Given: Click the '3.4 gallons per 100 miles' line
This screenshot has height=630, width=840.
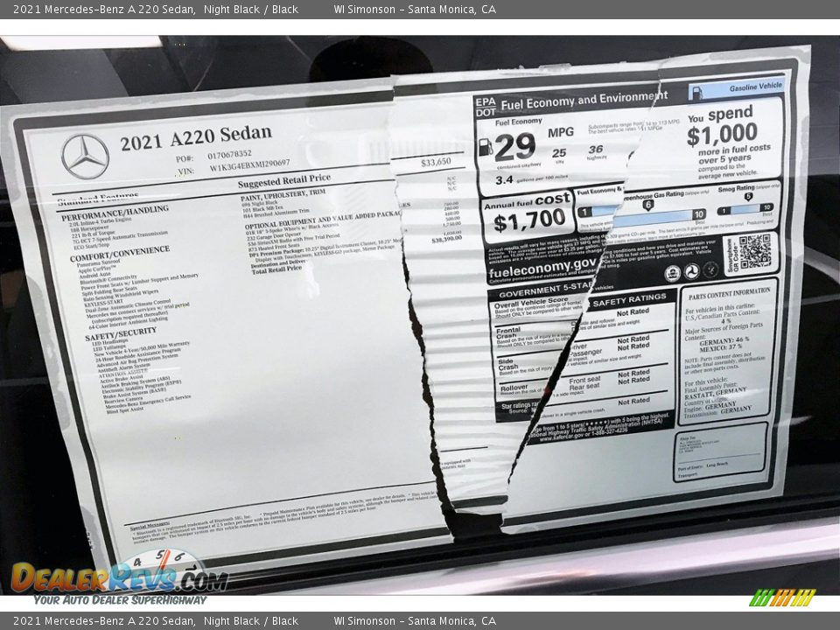Looking at the screenshot, I should coord(531,179).
